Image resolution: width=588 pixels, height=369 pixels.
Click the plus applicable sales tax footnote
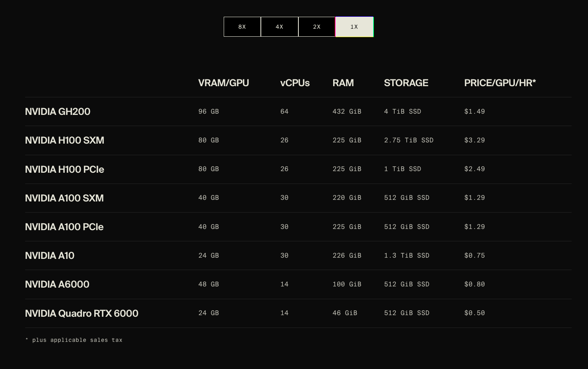click(x=74, y=340)
